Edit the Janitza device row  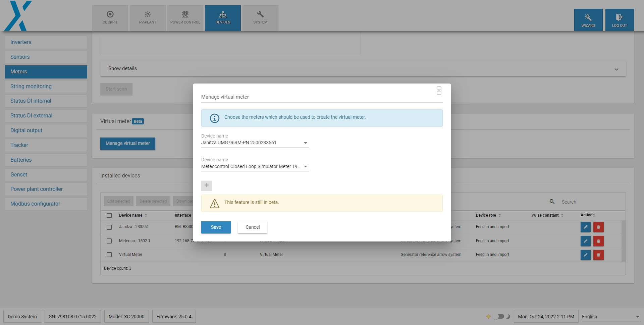pos(586,227)
